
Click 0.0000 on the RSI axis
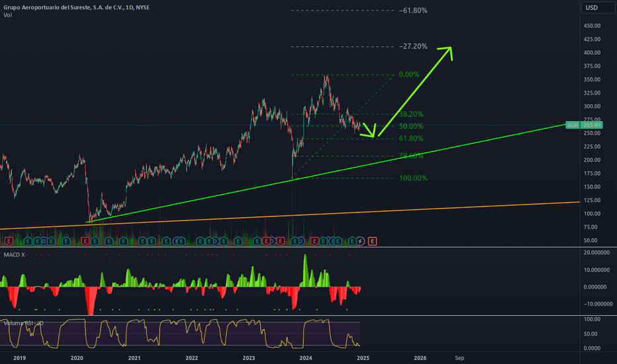(x=593, y=348)
